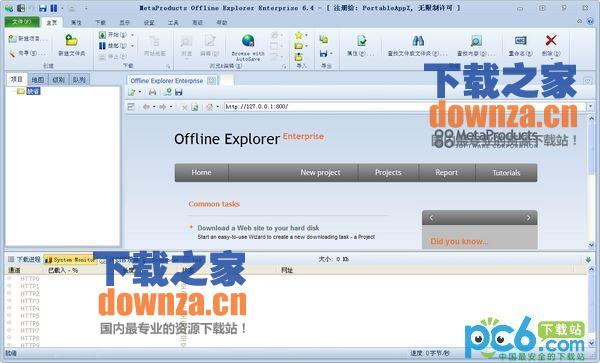Click the download progress tab
Viewport: 600px width, 363px height.
[24, 260]
